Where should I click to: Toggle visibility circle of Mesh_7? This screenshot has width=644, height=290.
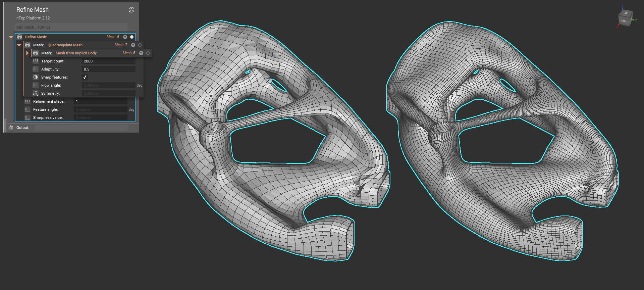(140, 45)
